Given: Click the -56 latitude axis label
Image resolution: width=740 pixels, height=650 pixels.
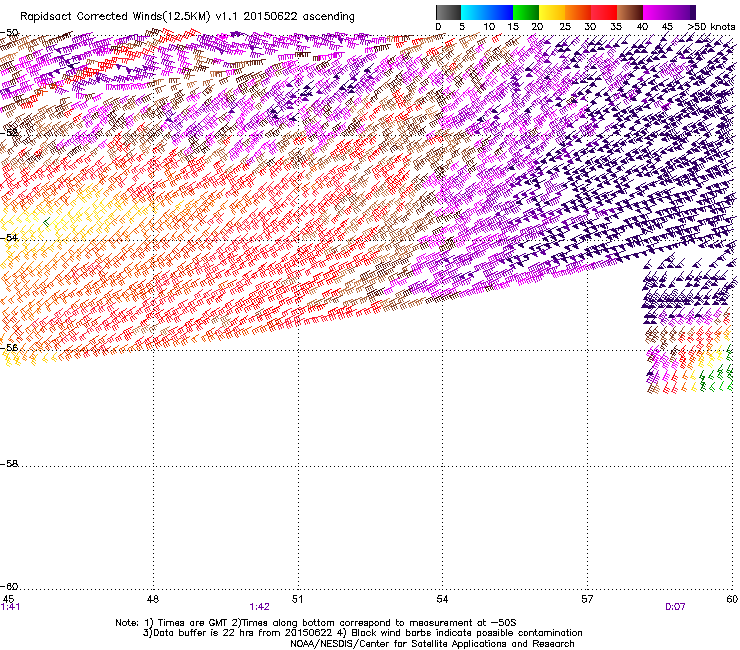Looking at the screenshot, I should click(x=9, y=348).
